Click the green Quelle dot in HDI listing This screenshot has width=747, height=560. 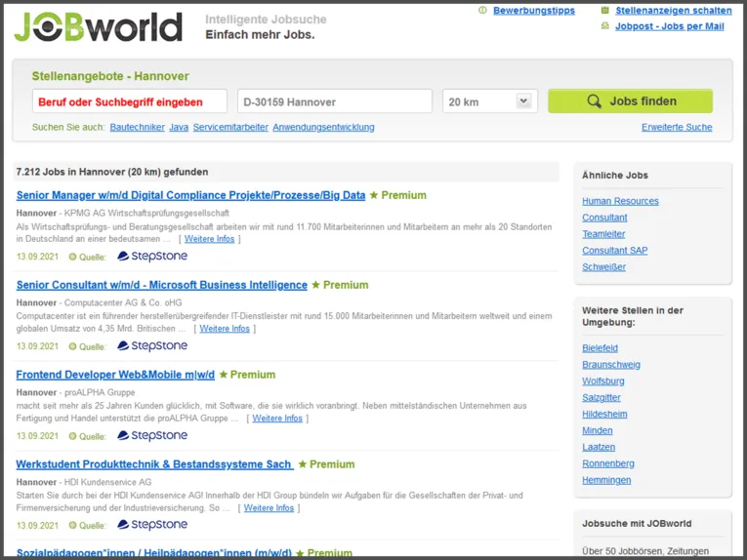point(72,525)
